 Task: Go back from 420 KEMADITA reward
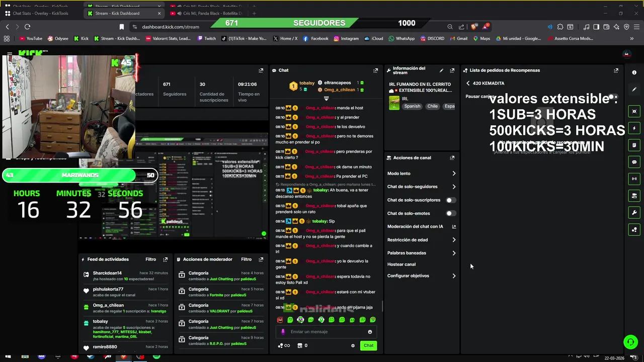[x=468, y=83]
